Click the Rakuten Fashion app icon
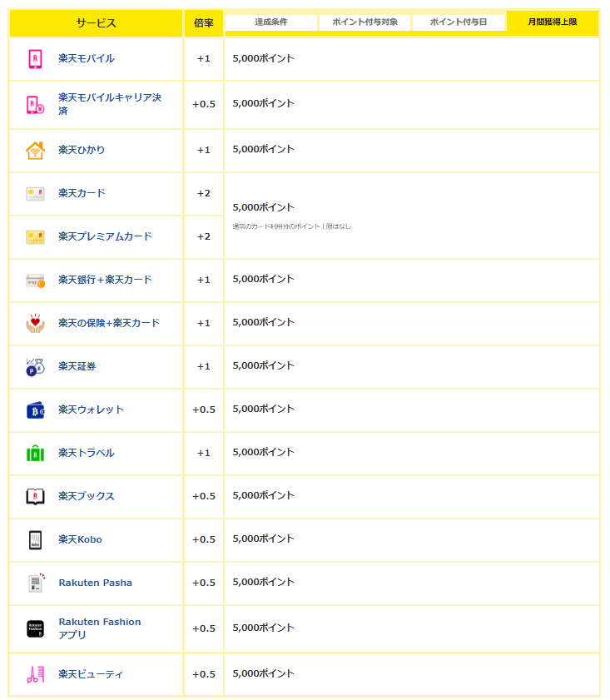The width and height of the screenshot is (610, 700). coord(35,629)
